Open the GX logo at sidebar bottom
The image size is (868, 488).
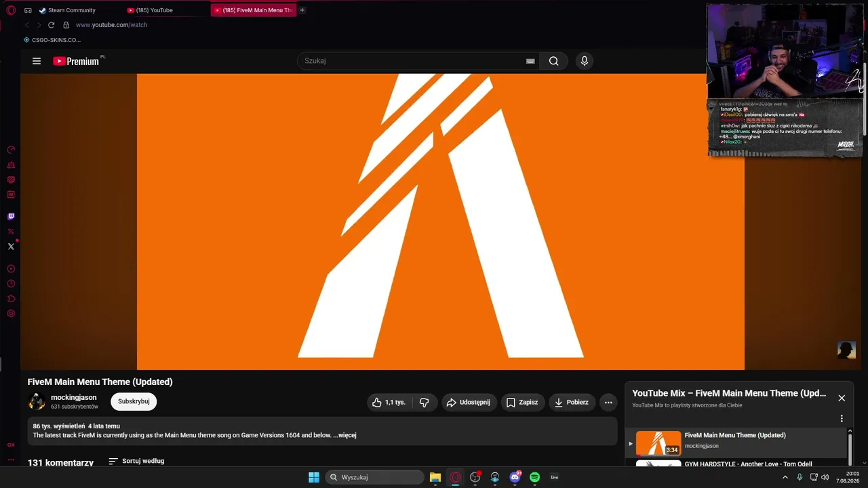[x=11, y=445]
